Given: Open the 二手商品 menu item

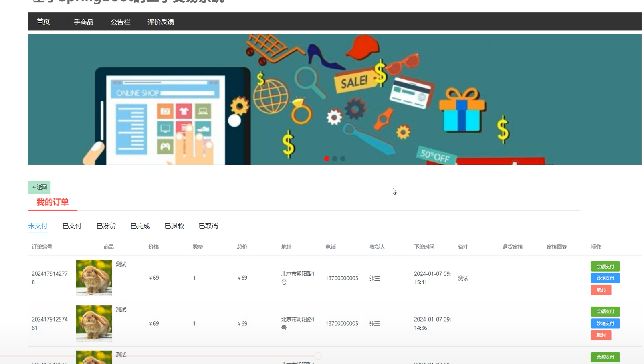Looking at the screenshot, I should (x=80, y=22).
